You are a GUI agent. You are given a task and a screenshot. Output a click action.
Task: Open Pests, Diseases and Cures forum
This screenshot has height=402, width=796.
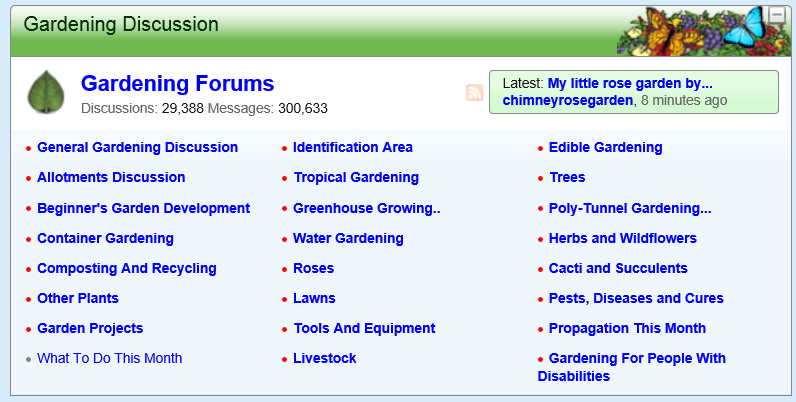point(636,298)
